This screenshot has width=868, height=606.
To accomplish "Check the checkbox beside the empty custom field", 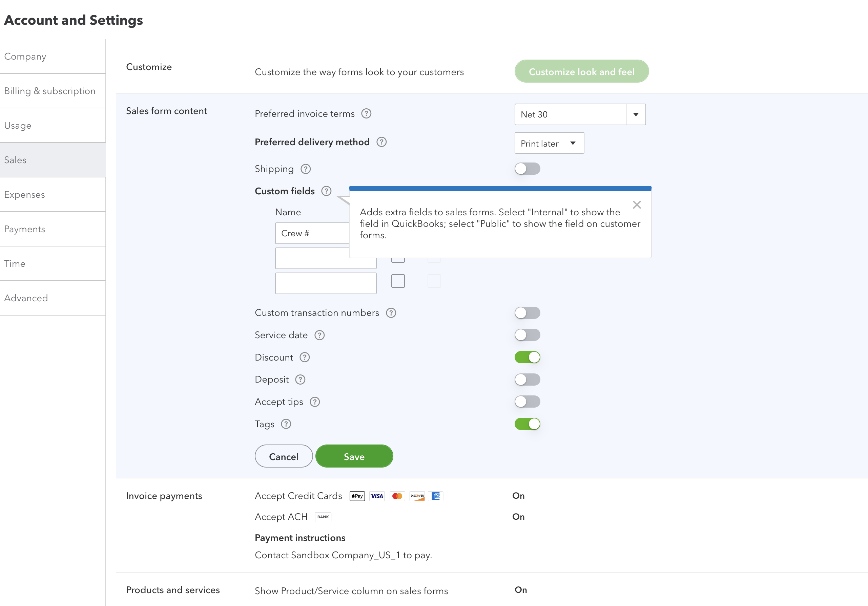I will coord(398,281).
